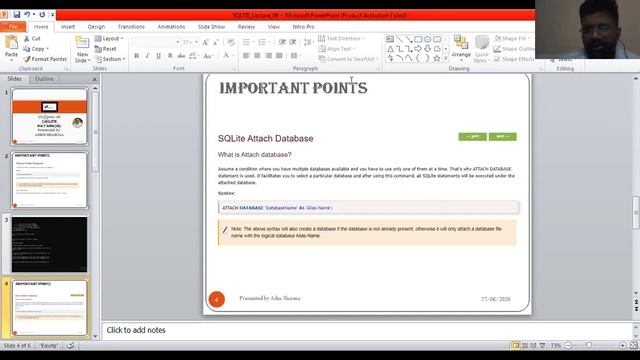Open the Nitro Pro tab
The width and height of the screenshot is (640, 360).
303,27
